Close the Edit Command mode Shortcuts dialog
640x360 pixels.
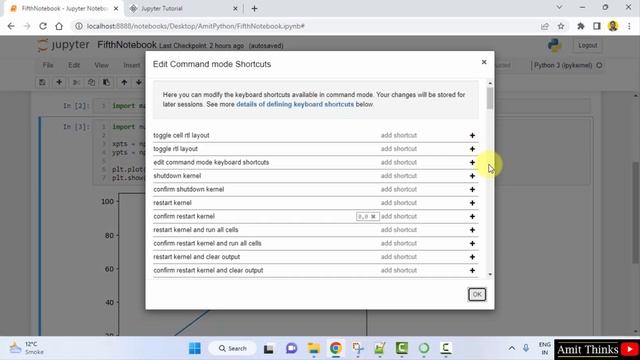coord(484,62)
